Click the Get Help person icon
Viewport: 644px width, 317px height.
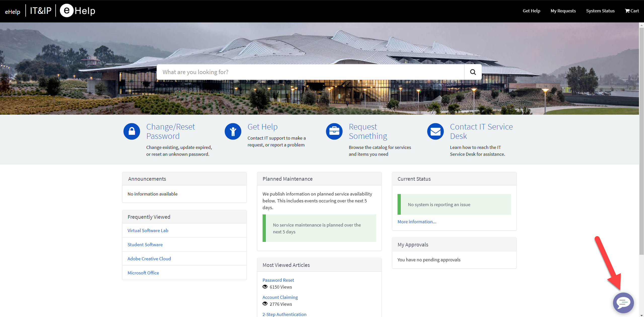[233, 131]
